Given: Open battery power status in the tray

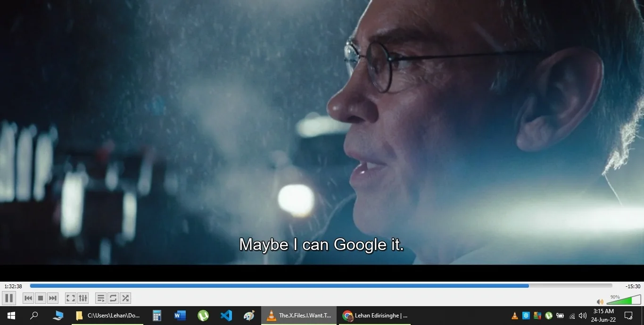Looking at the screenshot, I should (x=560, y=316).
